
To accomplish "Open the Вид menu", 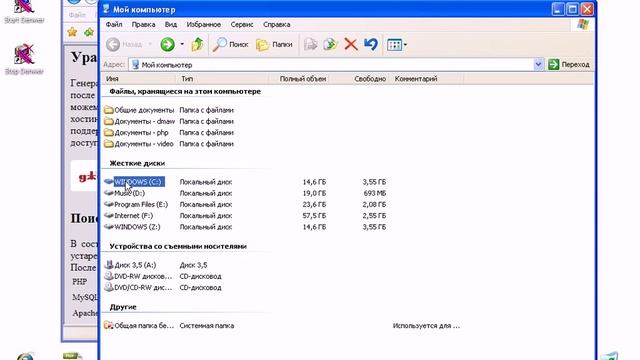I will (171, 24).
